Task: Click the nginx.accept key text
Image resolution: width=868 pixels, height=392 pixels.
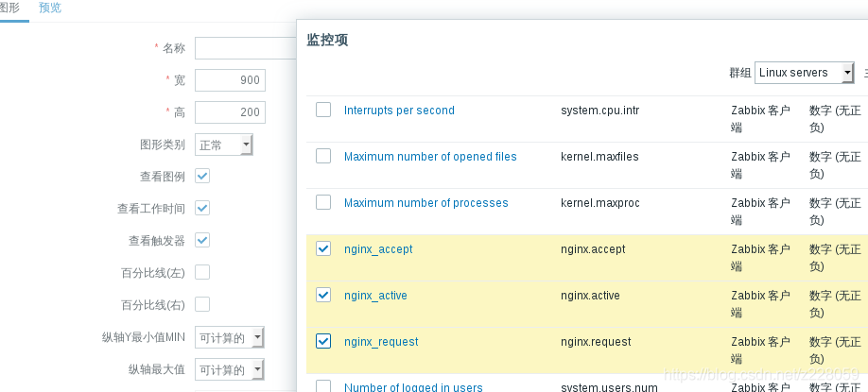Action: (593, 249)
